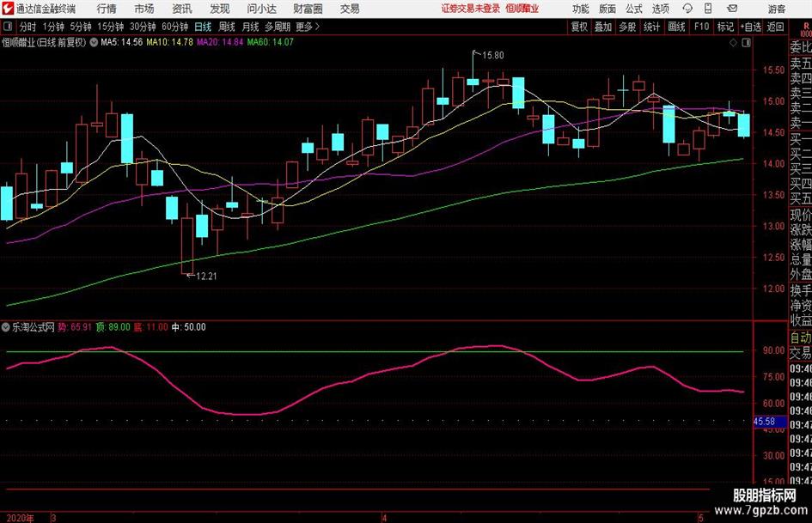Open the 财富圈 menu
This screenshot has height=523, width=812.
pos(308,9)
